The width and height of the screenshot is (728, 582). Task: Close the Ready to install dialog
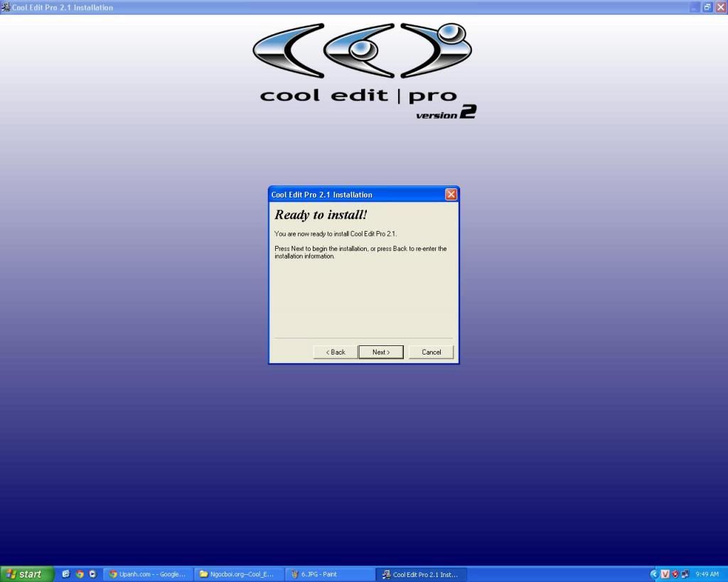[x=451, y=195]
